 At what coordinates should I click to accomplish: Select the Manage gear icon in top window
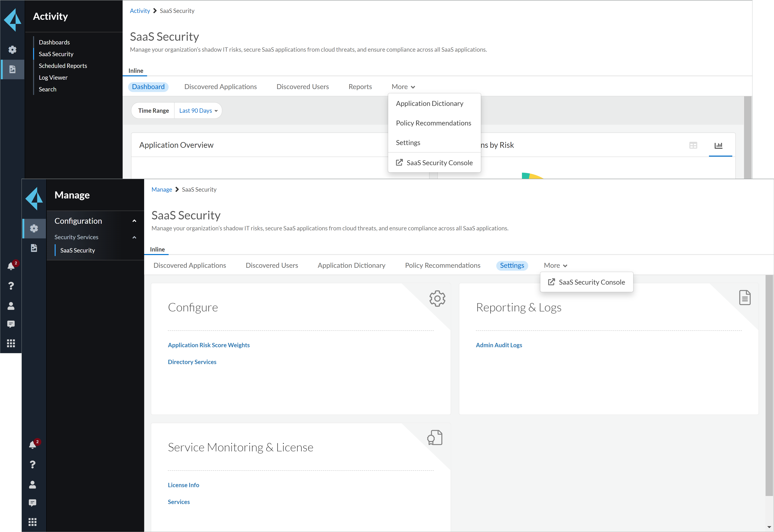[12, 50]
